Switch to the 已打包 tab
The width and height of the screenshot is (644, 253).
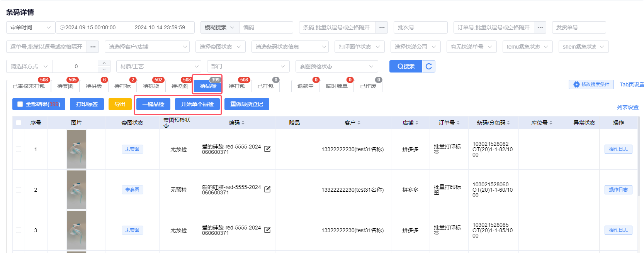click(x=265, y=86)
